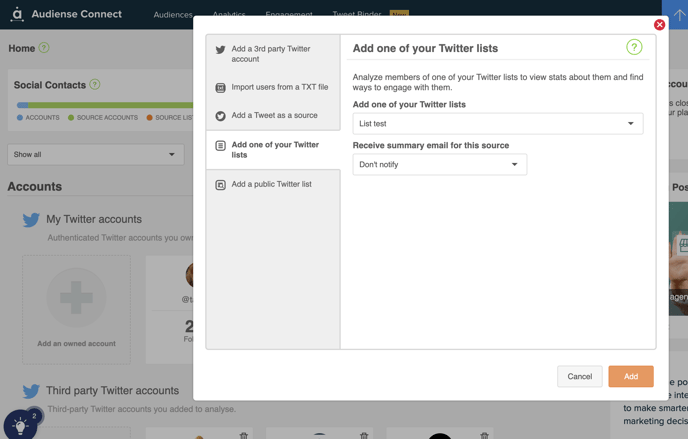The height and width of the screenshot is (439, 688).
Task: Click the upward arrow button top right
Action: [678, 14]
